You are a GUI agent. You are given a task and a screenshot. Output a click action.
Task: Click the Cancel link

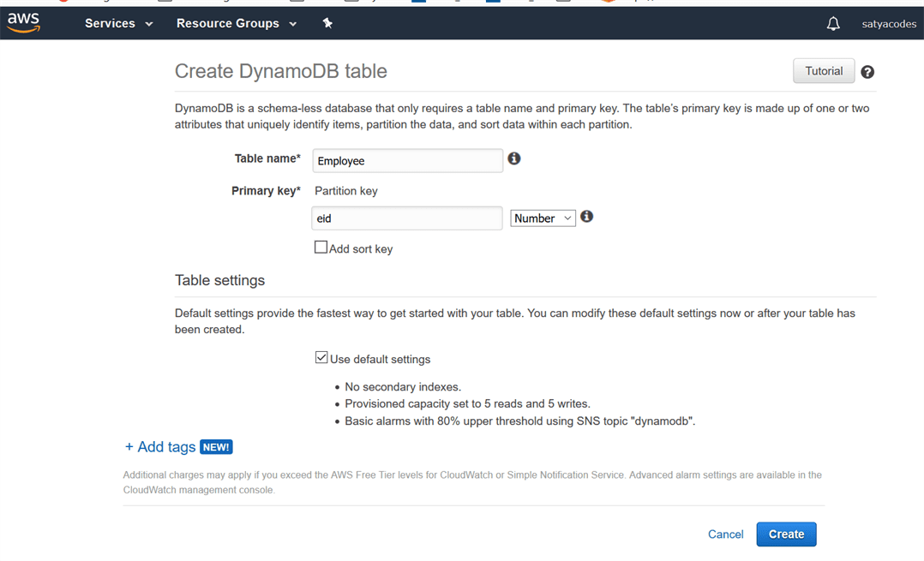point(725,534)
